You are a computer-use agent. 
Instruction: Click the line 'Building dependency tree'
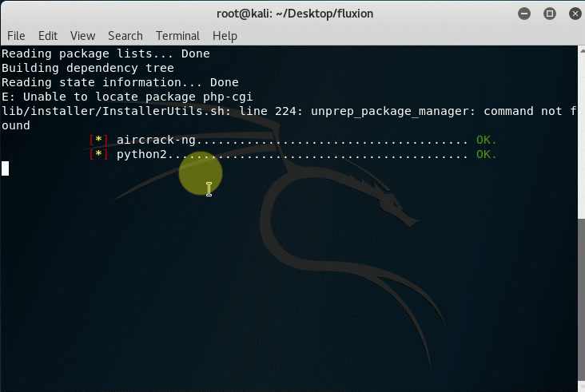point(88,68)
